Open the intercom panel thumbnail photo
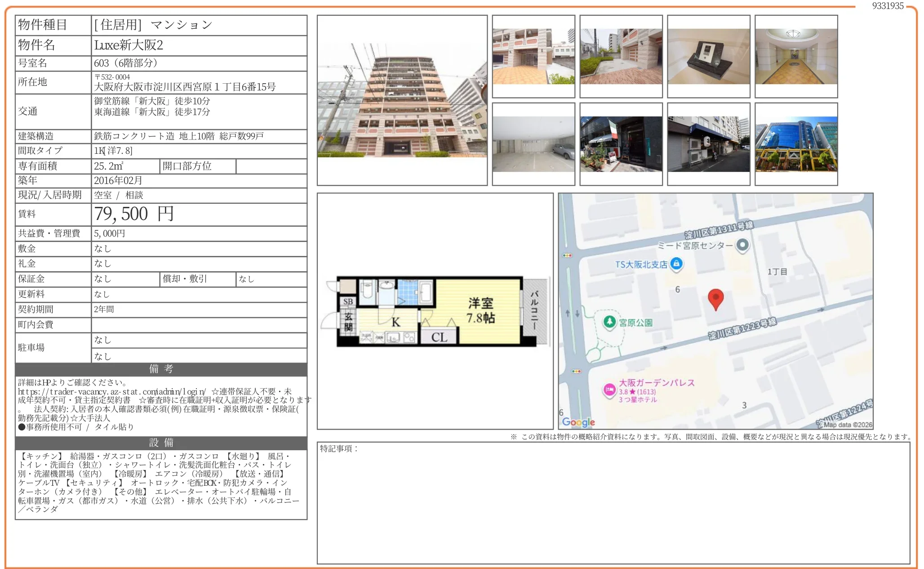The image size is (924, 569). tap(708, 56)
